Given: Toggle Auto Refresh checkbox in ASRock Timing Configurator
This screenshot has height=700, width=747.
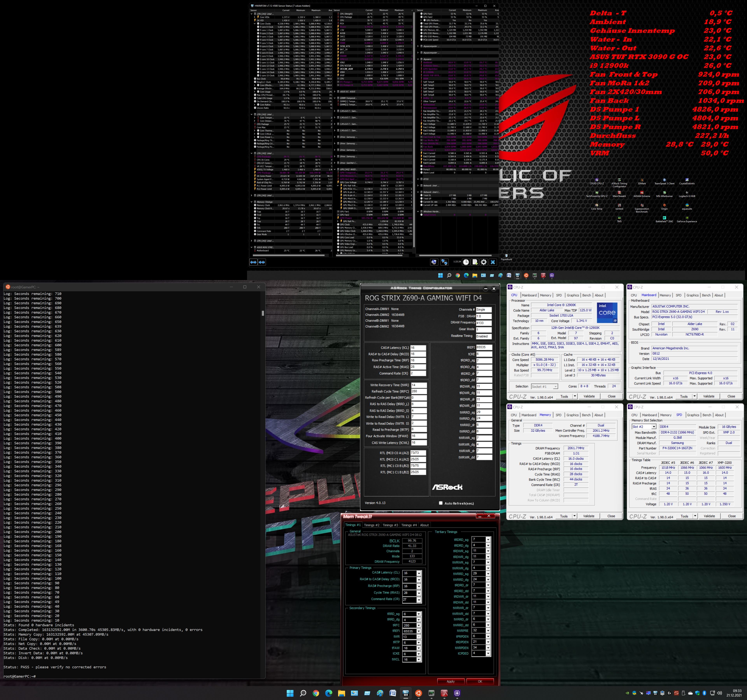Looking at the screenshot, I should tap(441, 503).
